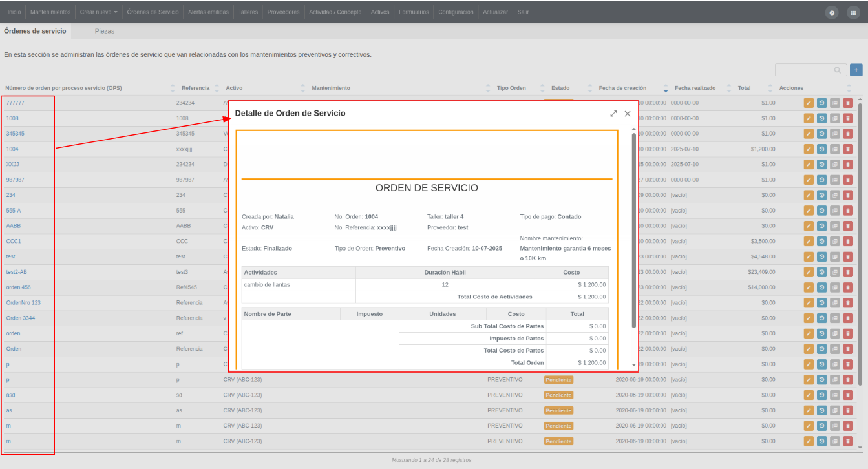Viewport: 868px width, 469px height.
Task: Click the red delete icon for order 1008
Action: click(848, 118)
